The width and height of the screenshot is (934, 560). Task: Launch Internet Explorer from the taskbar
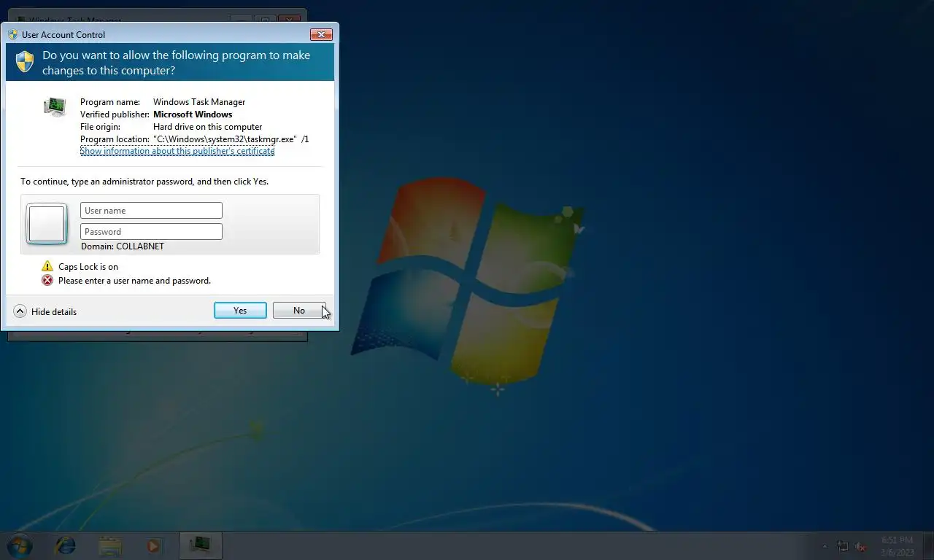66,545
